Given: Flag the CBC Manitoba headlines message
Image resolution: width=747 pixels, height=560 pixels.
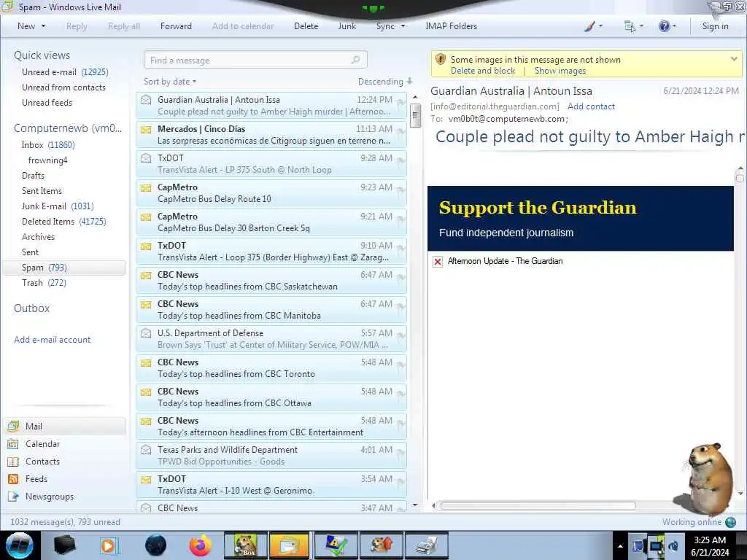Looking at the screenshot, I should click(x=400, y=307).
